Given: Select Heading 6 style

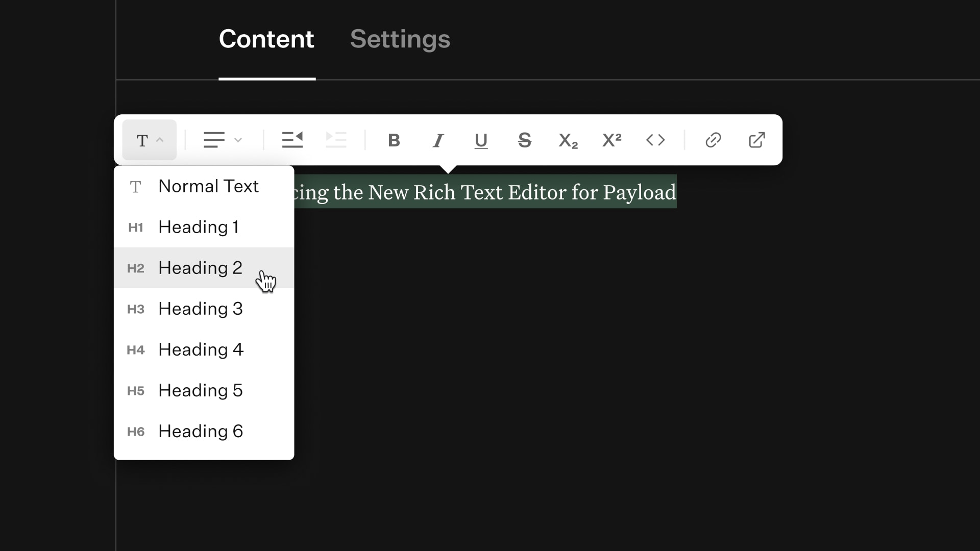Looking at the screenshot, I should pyautogui.click(x=204, y=431).
